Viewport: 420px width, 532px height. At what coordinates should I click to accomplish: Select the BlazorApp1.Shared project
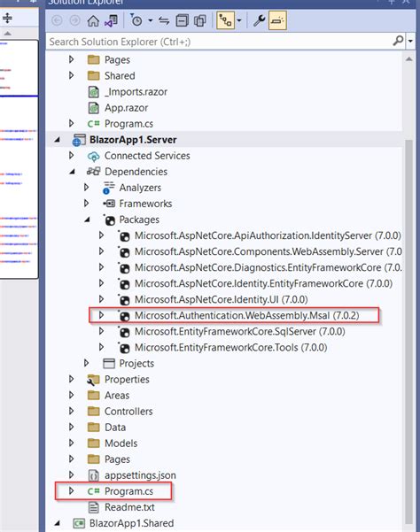pos(131,523)
